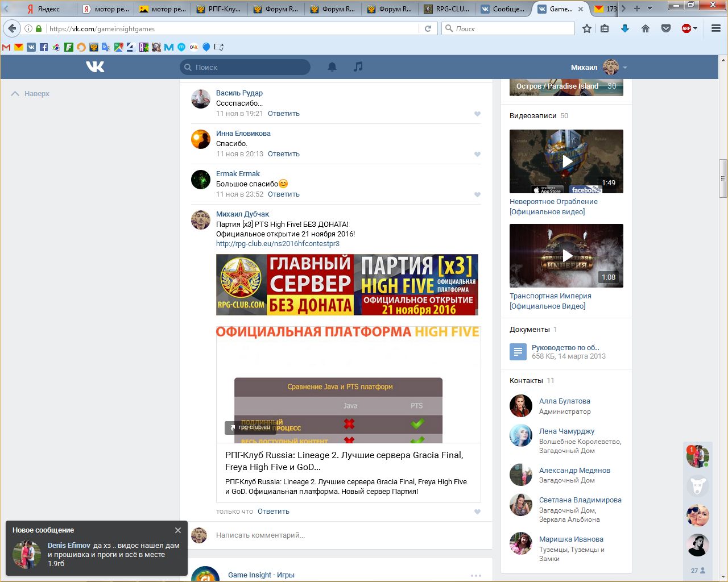Screen dimensions: 728x582
Task: Play the Транспортная Империя video
Action: coord(566,256)
